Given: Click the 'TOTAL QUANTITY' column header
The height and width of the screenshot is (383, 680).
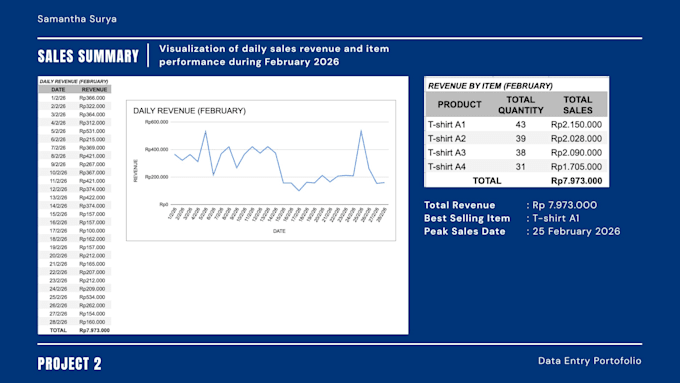Looking at the screenshot, I should (520, 105).
